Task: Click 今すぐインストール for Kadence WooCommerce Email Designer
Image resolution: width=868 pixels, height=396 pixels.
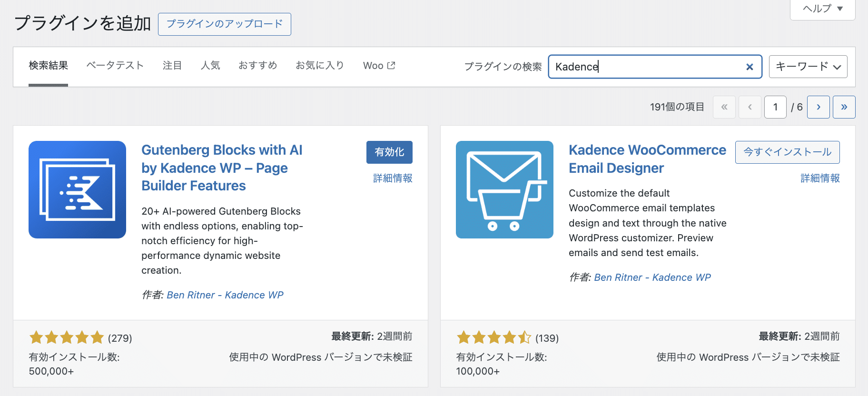Action: [x=787, y=152]
